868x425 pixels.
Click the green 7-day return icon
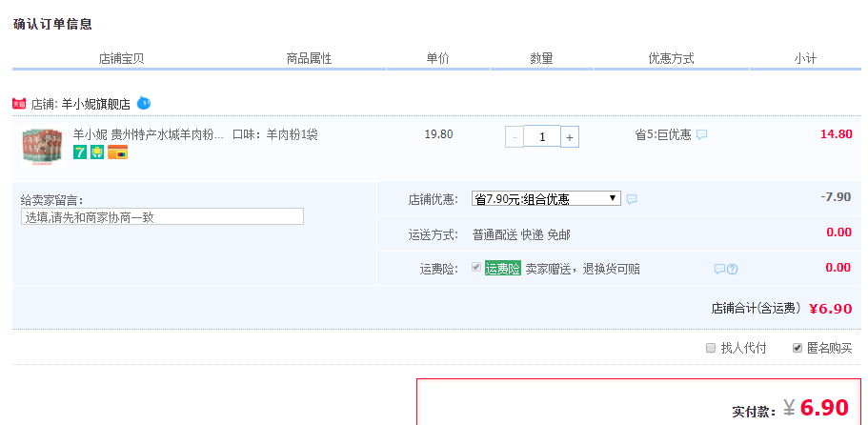click(80, 152)
